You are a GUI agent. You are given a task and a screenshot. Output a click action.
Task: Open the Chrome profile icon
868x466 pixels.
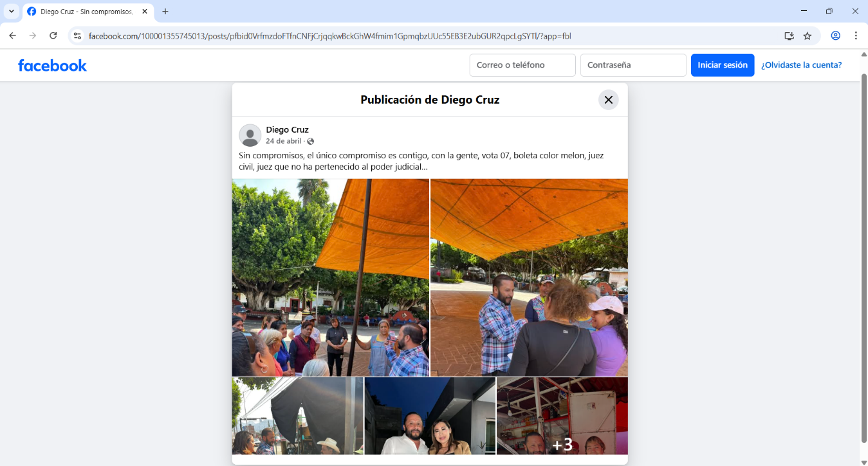point(835,36)
